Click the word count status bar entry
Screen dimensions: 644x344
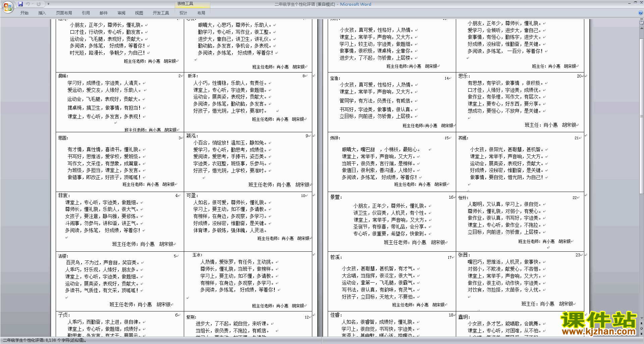point(45,340)
